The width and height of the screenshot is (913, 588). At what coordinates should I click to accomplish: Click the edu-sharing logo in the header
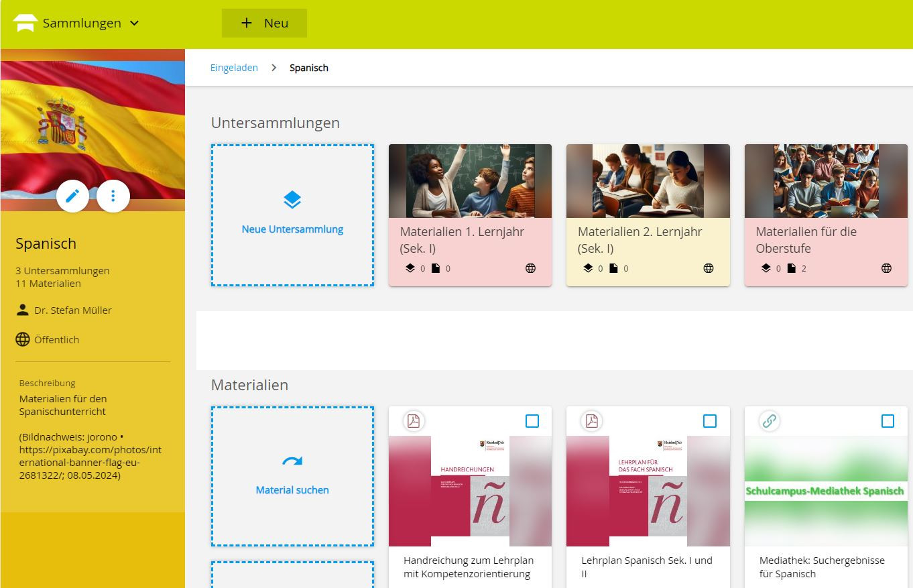(25, 23)
